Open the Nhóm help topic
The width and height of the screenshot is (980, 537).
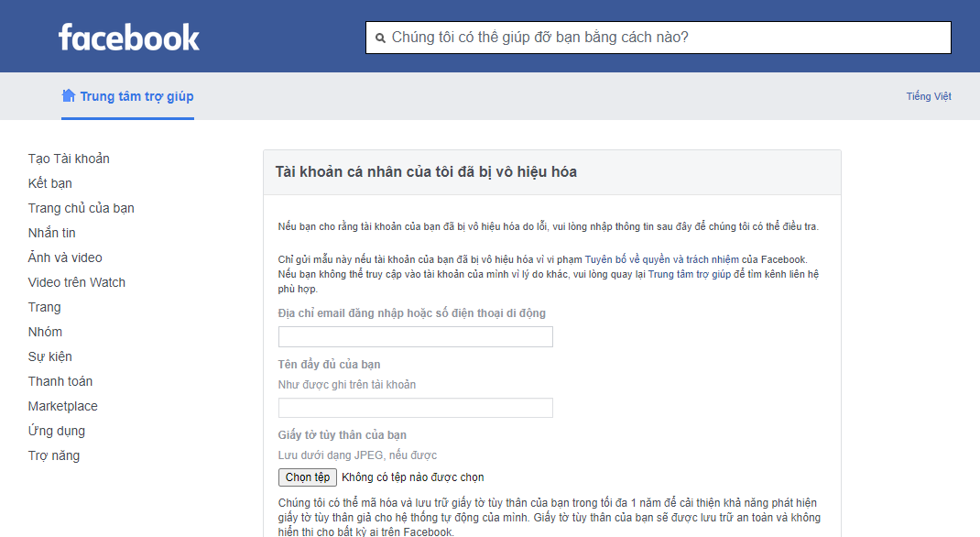[x=46, y=332]
